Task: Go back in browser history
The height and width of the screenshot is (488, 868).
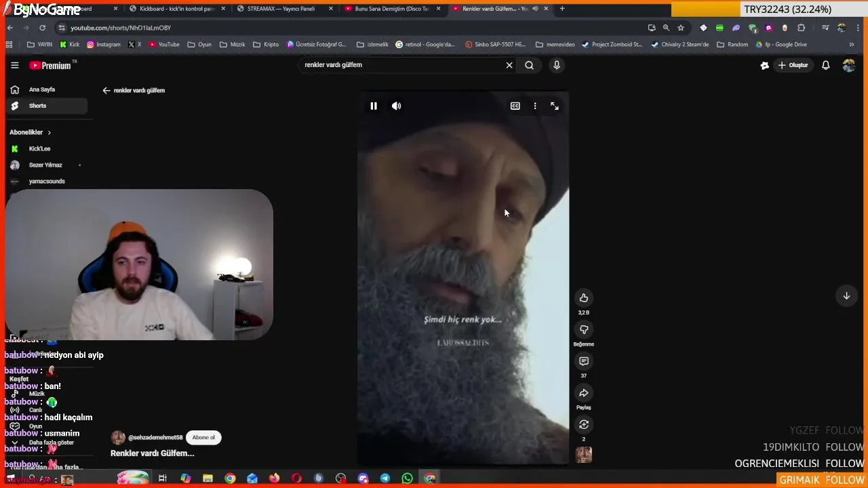Action: coord(9,28)
